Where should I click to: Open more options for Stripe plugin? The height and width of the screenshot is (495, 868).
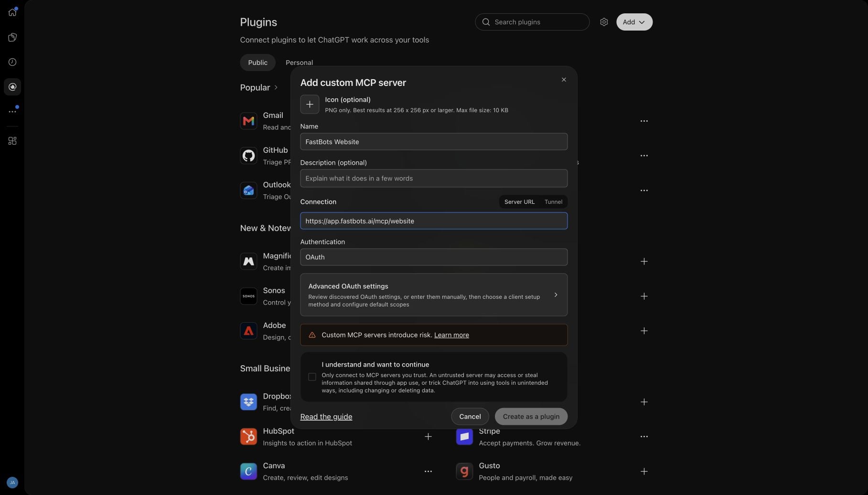(x=644, y=437)
